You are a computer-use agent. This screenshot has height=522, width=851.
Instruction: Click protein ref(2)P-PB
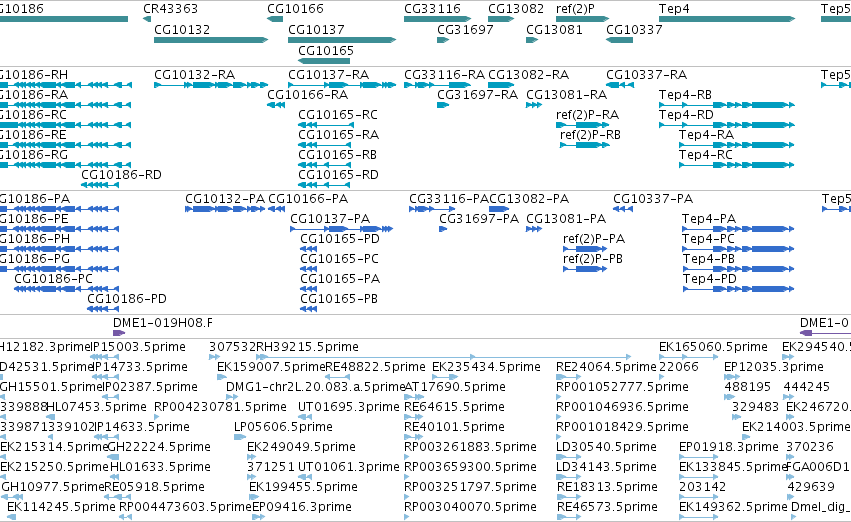(585, 269)
